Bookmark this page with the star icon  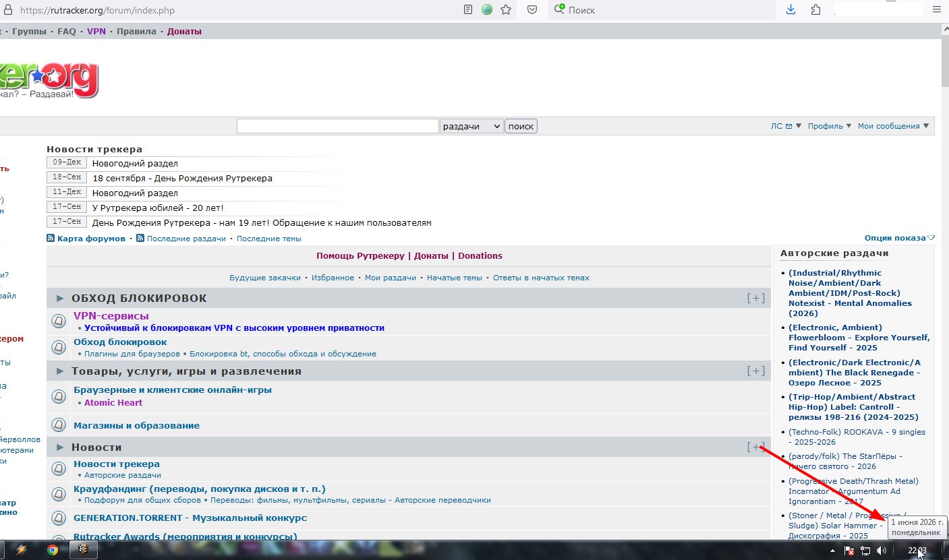pos(506,10)
